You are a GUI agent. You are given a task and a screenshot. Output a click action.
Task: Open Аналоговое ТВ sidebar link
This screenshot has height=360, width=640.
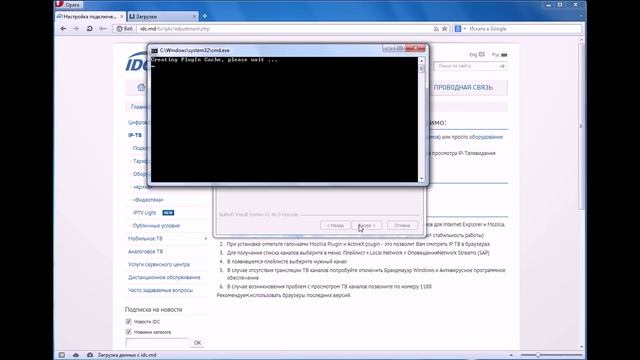point(145,251)
